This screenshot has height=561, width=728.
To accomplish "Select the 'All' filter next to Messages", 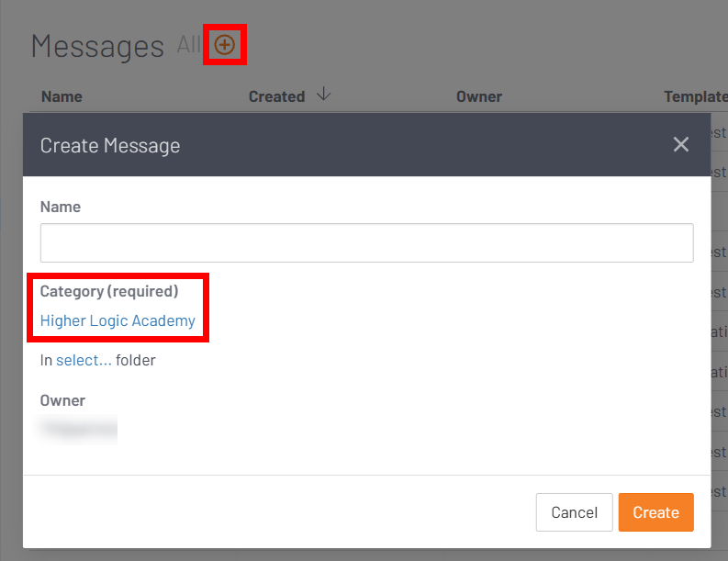I will click(189, 44).
